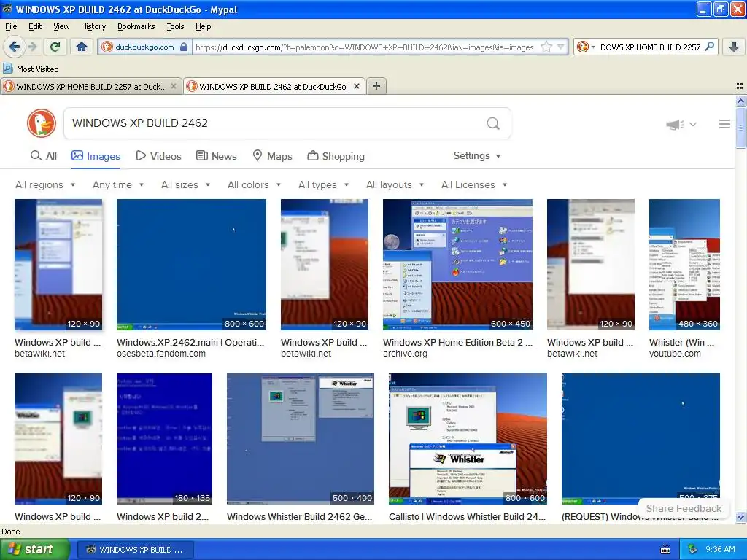Submit search with the magnifier in DuckDuckGo box
This screenshot has height=560, width=747.
(493, 123)
